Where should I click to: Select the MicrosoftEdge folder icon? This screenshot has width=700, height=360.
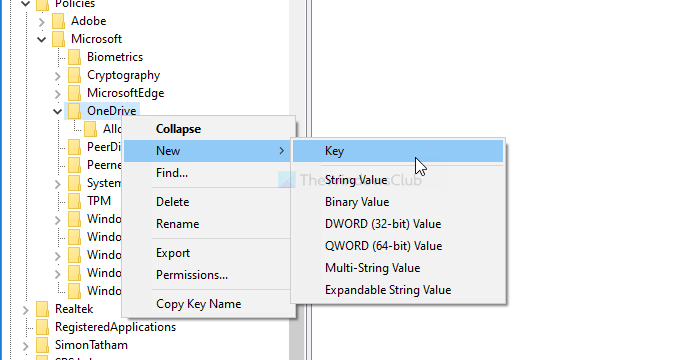75,93
